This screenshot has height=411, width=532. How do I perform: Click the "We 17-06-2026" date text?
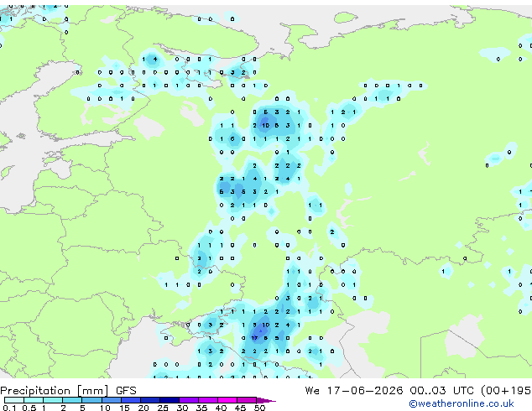[354, 391]
